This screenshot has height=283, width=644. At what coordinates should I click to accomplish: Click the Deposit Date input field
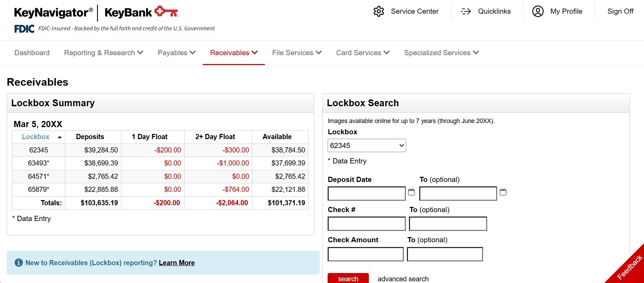(x=366, y=194)
